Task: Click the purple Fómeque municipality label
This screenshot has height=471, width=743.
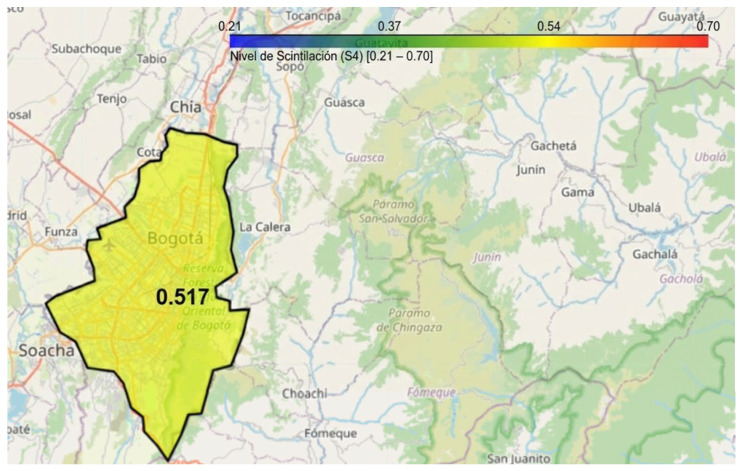Action: [431, 392]
